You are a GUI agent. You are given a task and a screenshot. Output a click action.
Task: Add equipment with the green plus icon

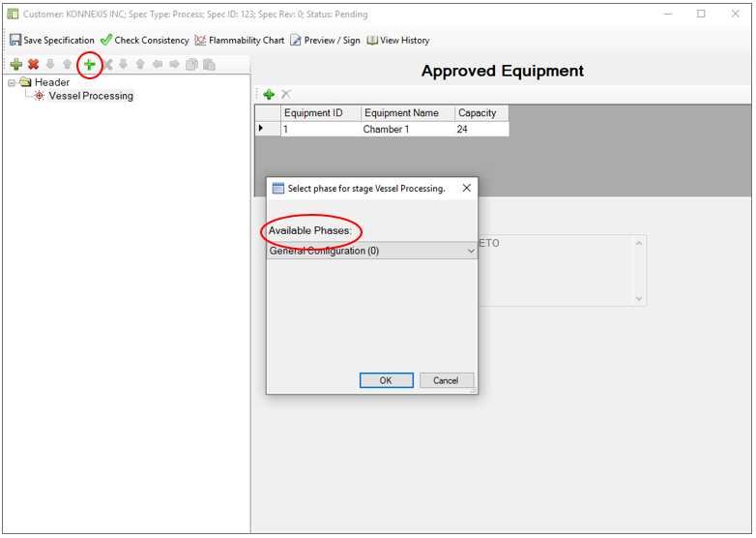point(269,94)
